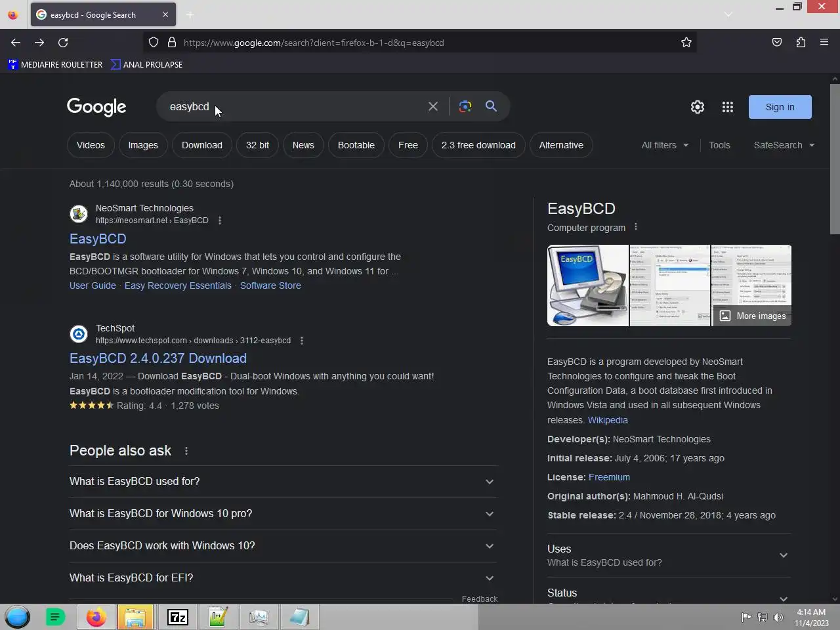Viewport: 840px width, 630px height.
Task: Open the User Guide sitelink
Action: coord(93,285)
